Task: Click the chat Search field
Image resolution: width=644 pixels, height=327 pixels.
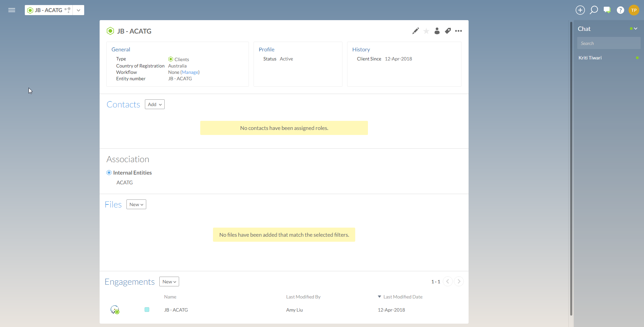Action: click(x=609, y=43)
